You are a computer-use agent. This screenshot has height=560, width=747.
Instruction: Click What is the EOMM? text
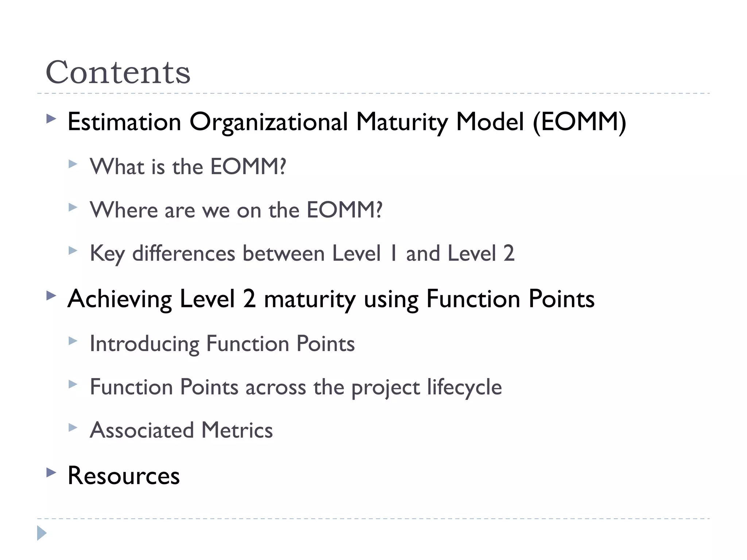pyautogui.click(x=188, y=167)
